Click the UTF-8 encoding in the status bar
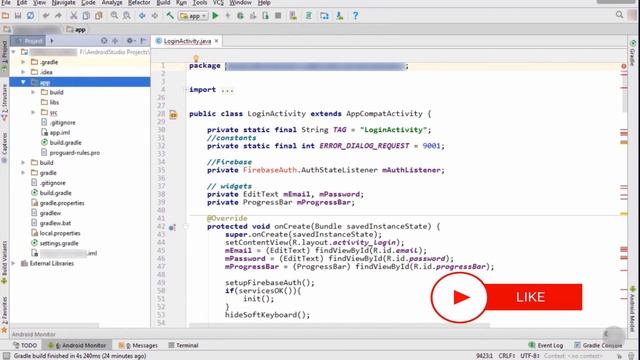 click(530, 356)
